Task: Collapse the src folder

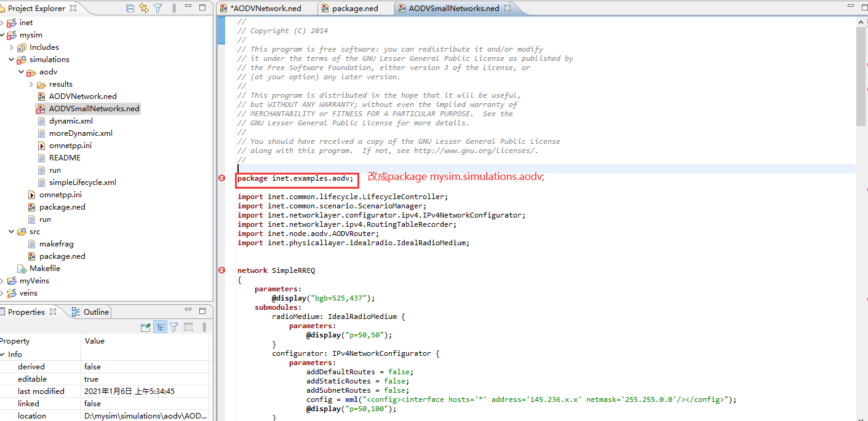Action: pyautogui.click(x=11, y=232)
